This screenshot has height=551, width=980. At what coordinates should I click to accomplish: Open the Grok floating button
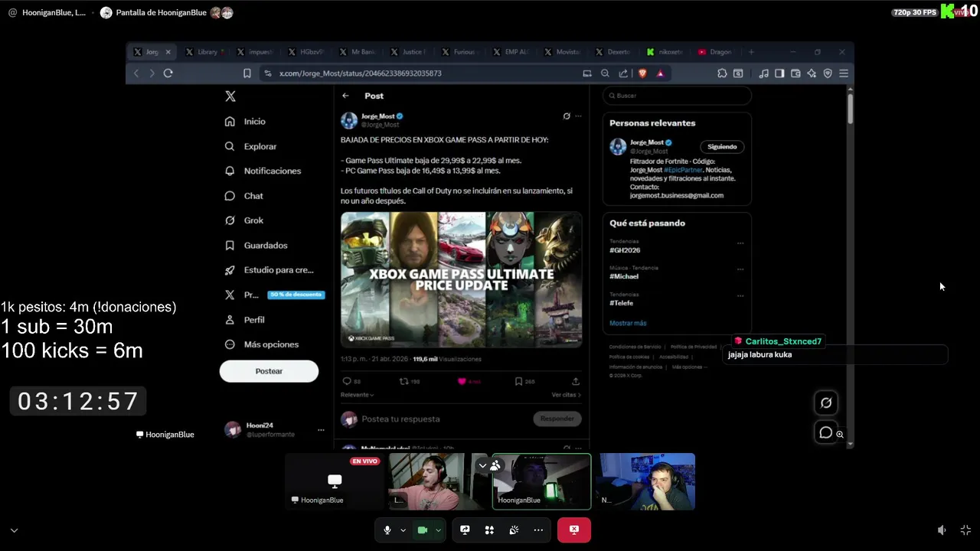[826, 403]
